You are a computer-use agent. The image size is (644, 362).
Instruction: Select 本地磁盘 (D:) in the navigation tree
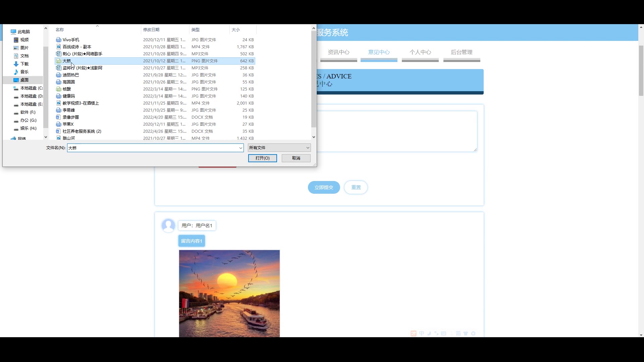point(31,96)
